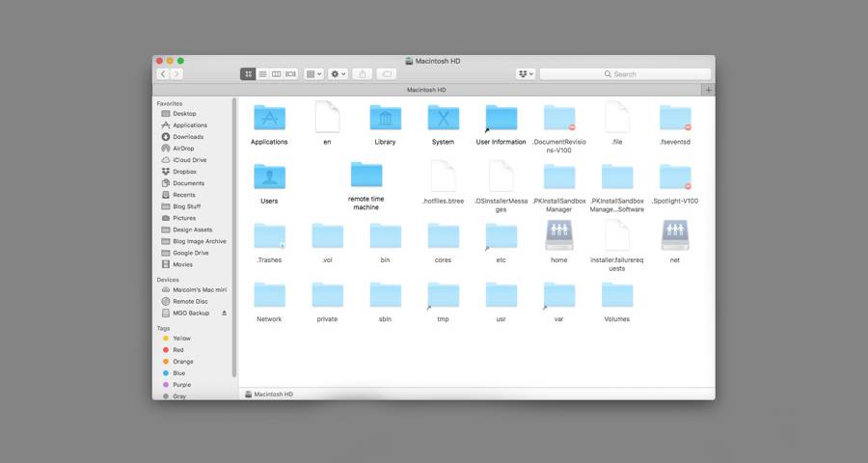Viewport: 868px width, 463px height.
Task: Switch to cover flow view
Action: [x=290, y=74]
